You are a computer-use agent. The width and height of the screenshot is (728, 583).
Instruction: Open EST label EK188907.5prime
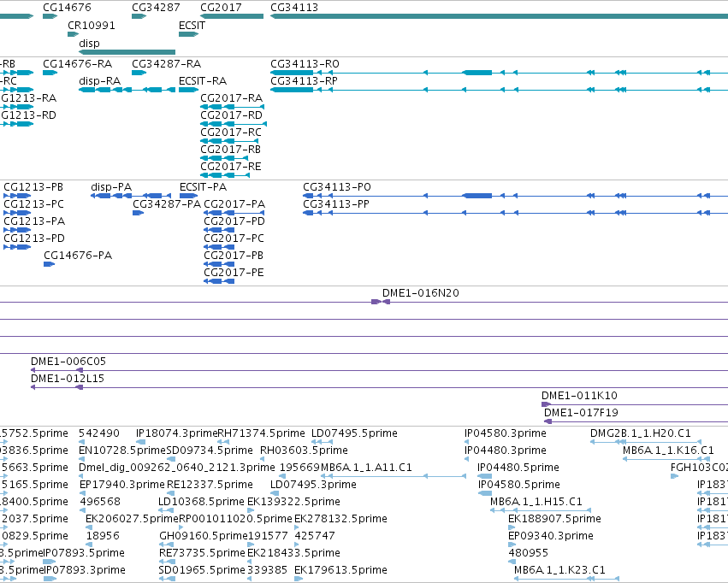point(555,519)
